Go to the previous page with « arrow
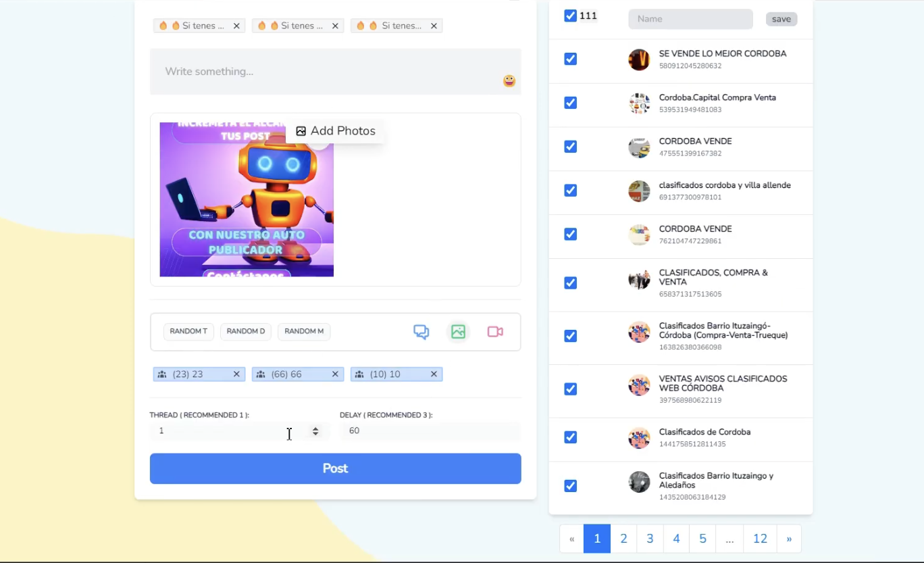This screenshot has width=924, height=563. coord(571,539)
